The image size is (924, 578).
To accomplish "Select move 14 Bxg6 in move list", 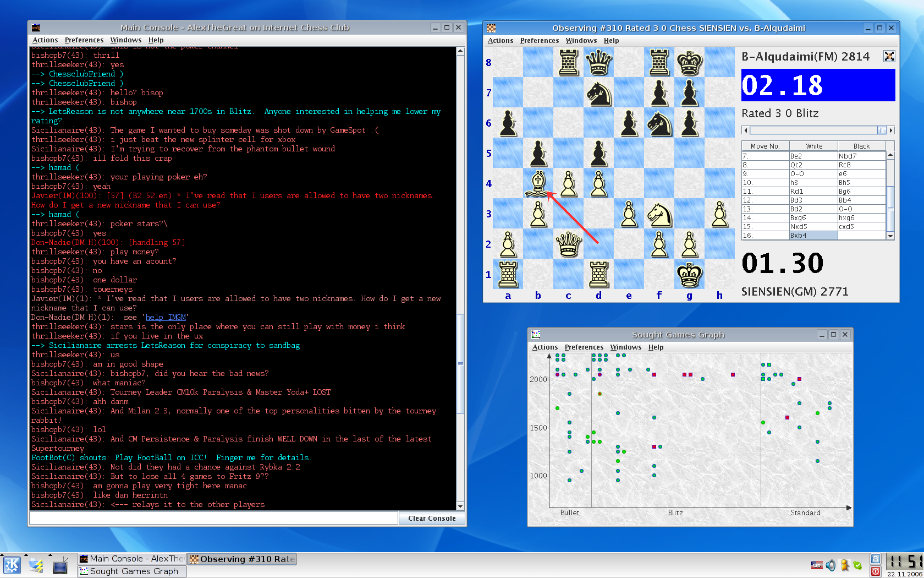I will 813,218.
